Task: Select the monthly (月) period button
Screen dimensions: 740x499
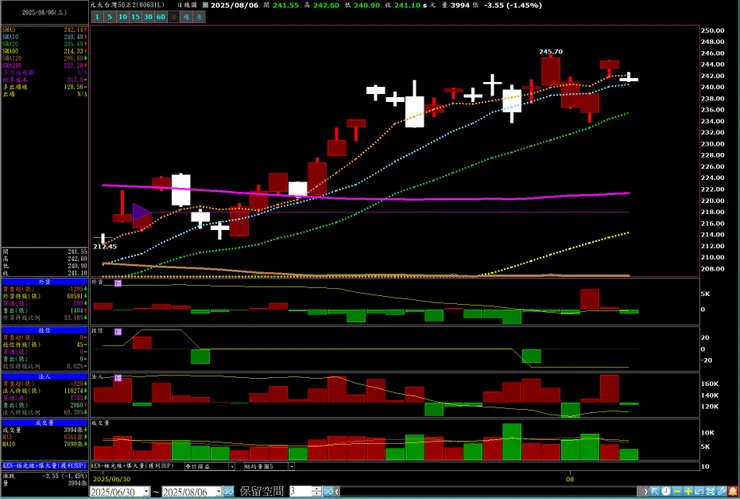Action: (x=200, y=17)
